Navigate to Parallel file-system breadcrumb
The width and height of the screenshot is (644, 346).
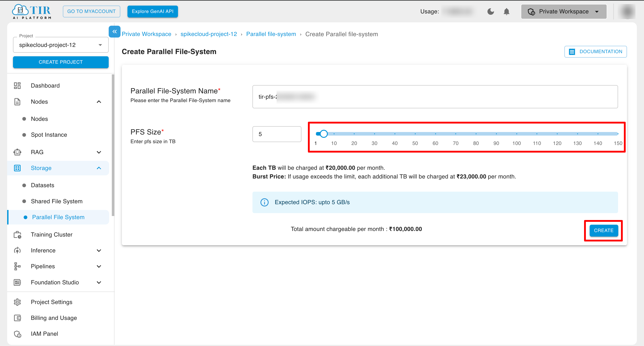[x=271, y=34]
